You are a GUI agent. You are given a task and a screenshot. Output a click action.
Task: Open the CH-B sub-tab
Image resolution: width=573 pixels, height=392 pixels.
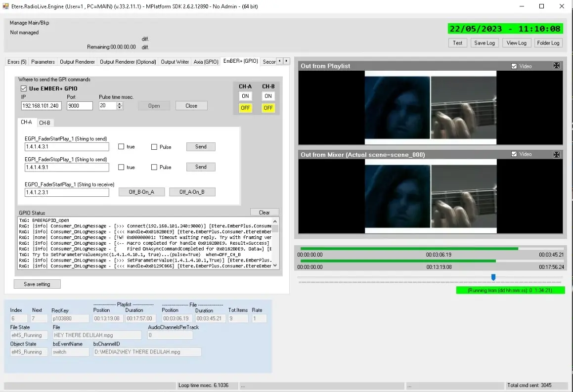pyautogui.click(x=44, y=123)
